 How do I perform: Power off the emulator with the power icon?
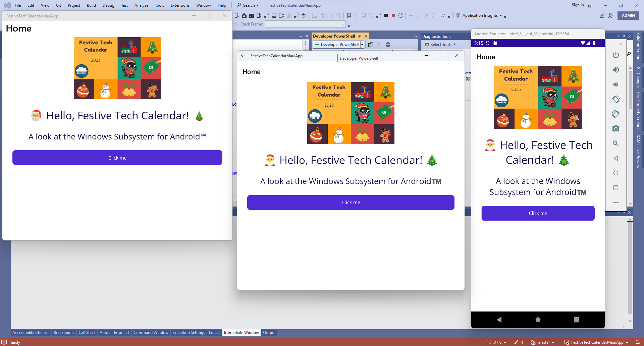[616, 55]
